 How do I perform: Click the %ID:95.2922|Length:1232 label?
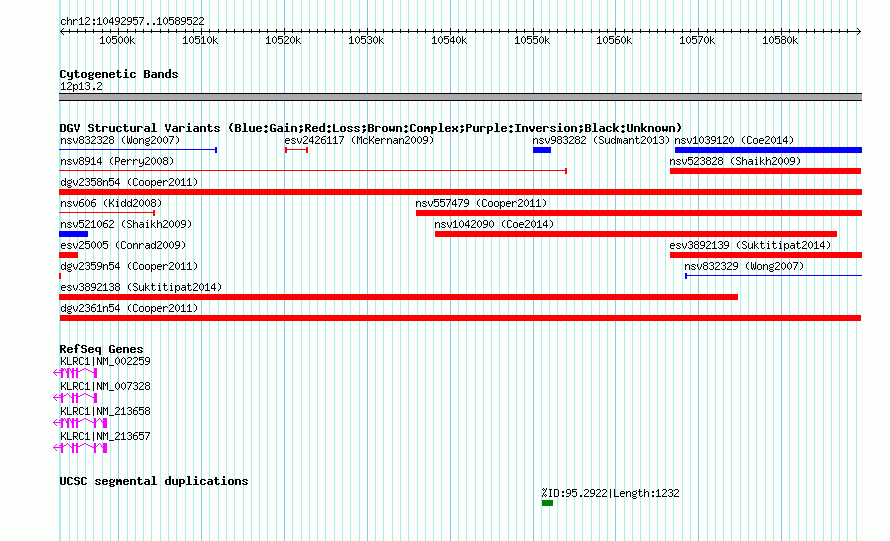tap(610, 493)
